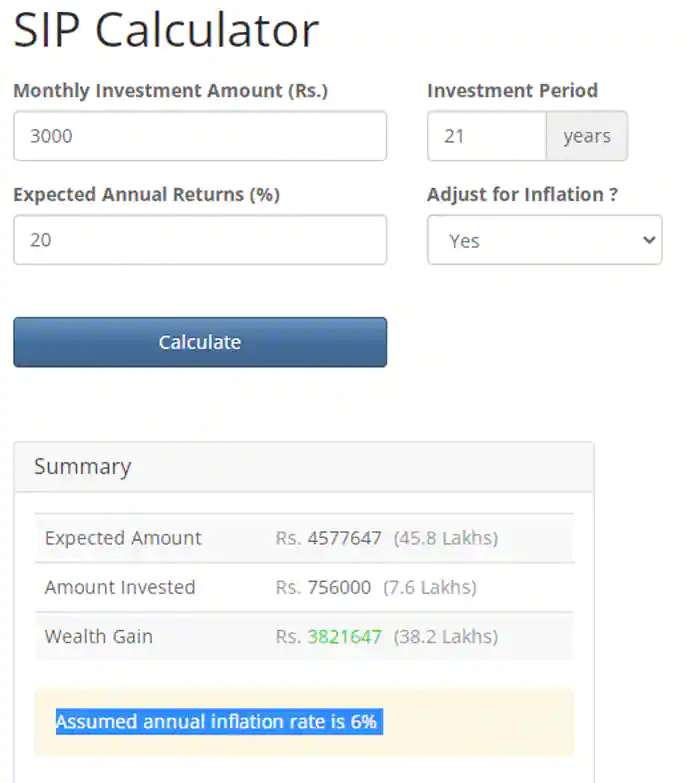700x783 pixels.
Task: Click the Expected Annual Returns (%) label
Action: point(146,195)
